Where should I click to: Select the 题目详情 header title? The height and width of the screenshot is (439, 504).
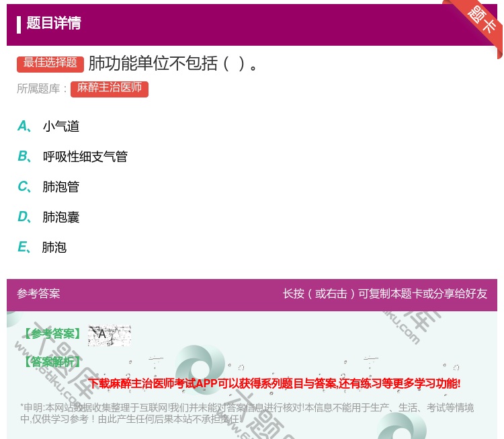click(x=54, y=24)
